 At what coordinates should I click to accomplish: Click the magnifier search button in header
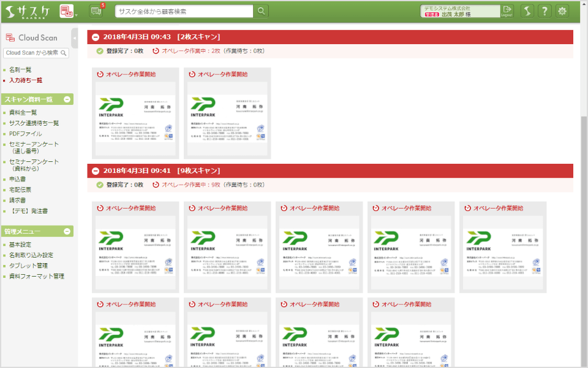(262, 11)
